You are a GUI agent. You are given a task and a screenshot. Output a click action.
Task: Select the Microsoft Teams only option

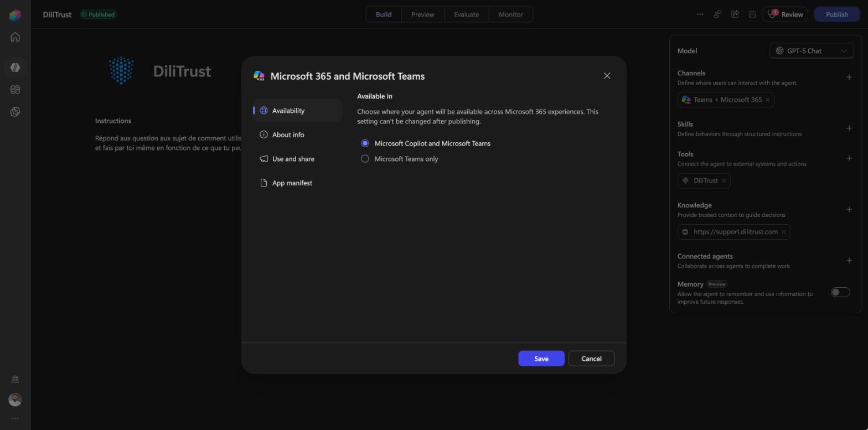coord(365,159)
